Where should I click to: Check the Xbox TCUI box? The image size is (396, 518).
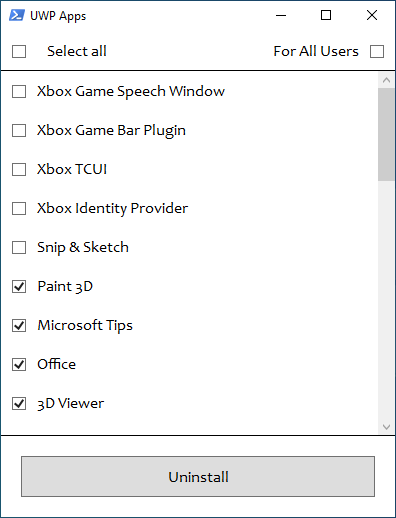[x=19, y=169]
